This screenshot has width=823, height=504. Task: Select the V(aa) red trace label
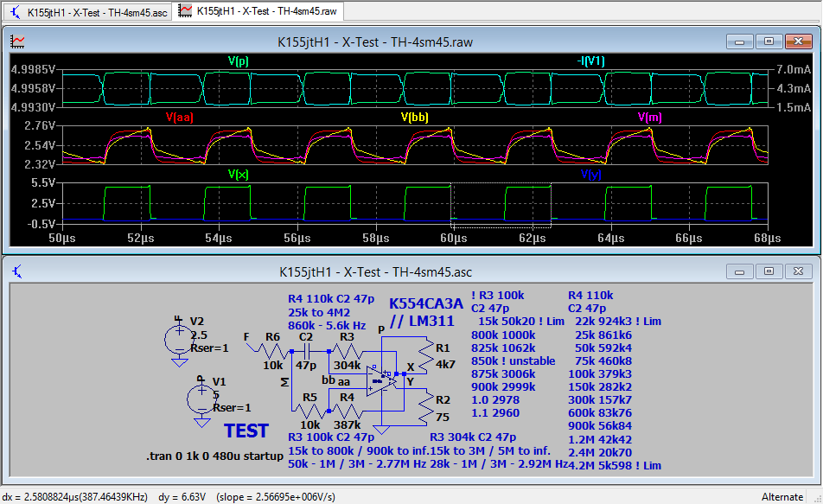[179, 118]
